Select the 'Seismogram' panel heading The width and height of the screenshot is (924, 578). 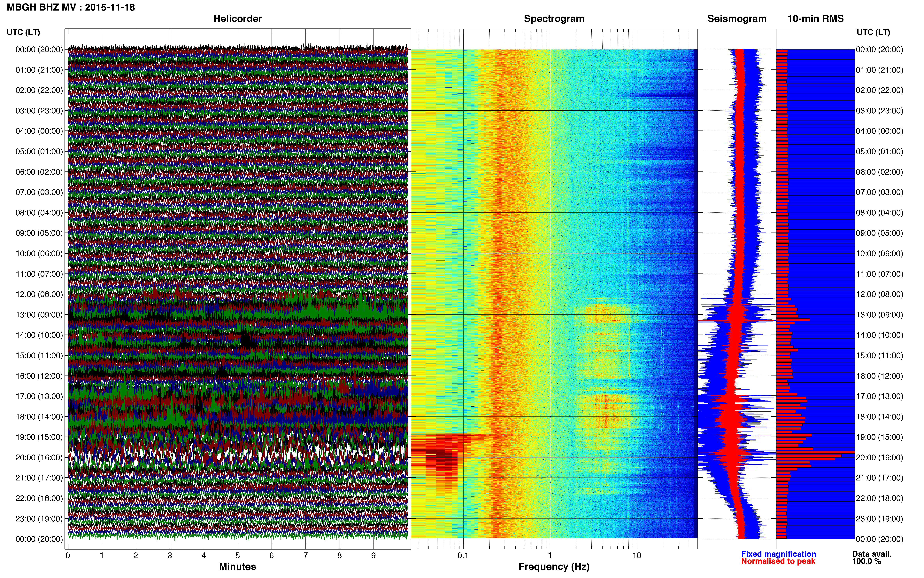737,19
